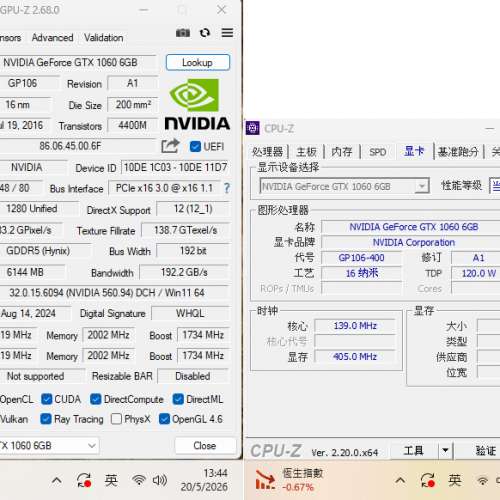The height and width of the screenshot is (500, 500).
Task: Click the right taskbar 英 input icon
Action: pyautogui.click(x=455, y=480)
